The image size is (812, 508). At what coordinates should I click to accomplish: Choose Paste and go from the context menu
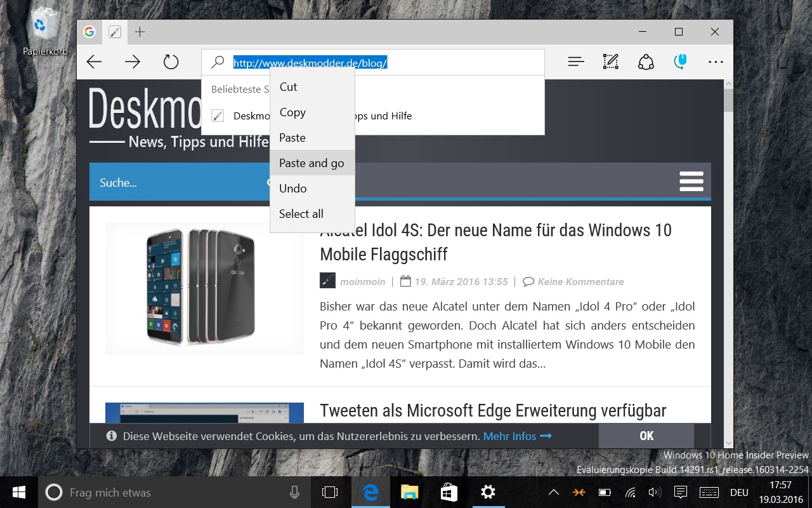click(x=312, y=163)
